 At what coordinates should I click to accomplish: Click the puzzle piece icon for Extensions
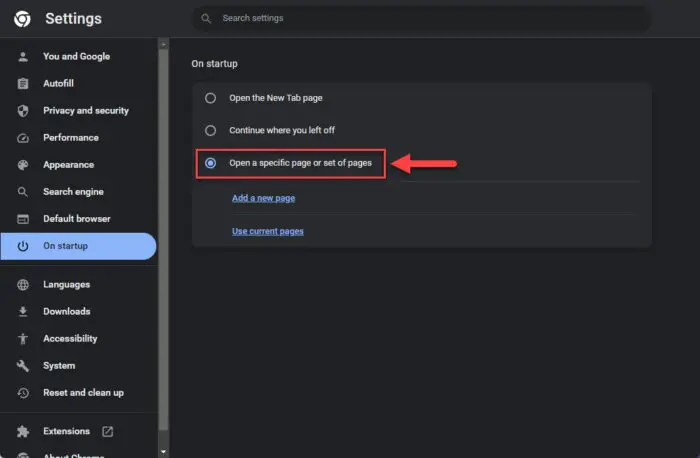tap(23, 432)
